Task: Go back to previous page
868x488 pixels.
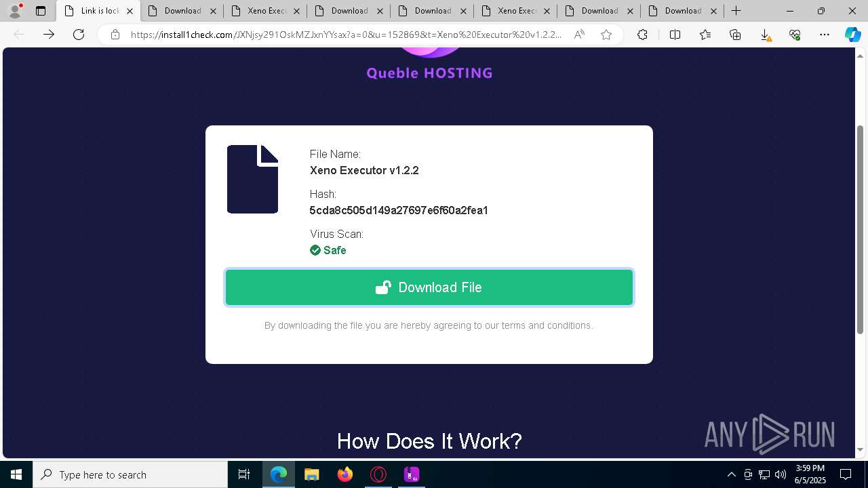Action: click(x=19, y=35)
